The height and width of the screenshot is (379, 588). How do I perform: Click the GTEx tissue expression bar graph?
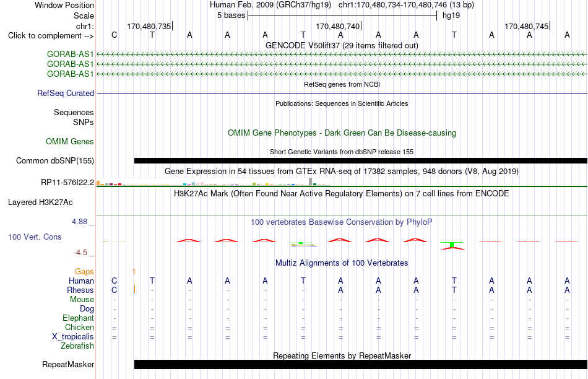[213, 181]
